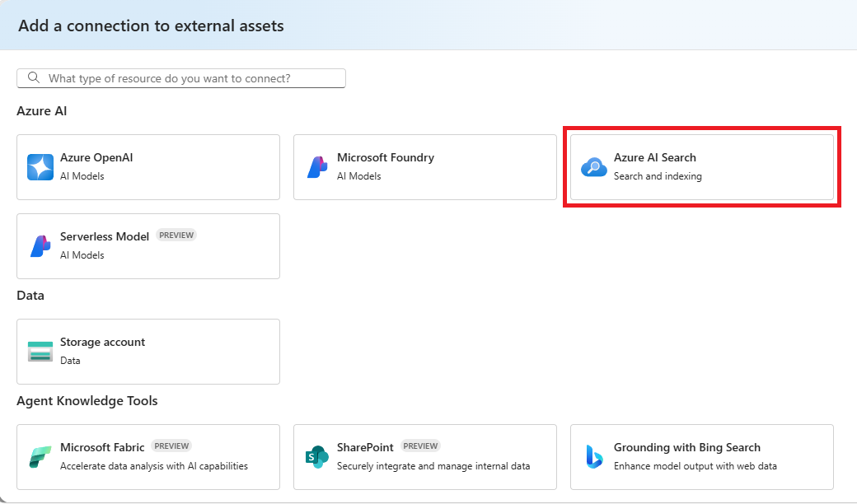Select the Azure OpenAI connection title
This screenshot has width=857, height=504.
pos(96,158)
